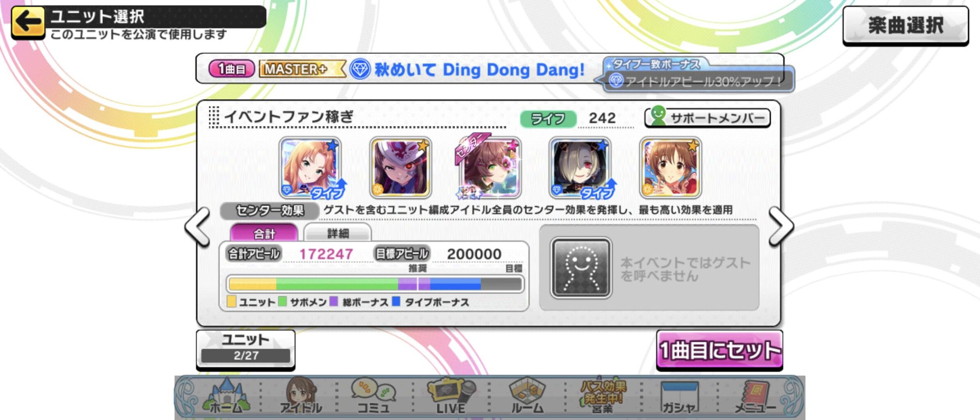The width and height of the screenshot is (980, 420).
Task: Click the 楽曲選択 button
Action: 906,25
